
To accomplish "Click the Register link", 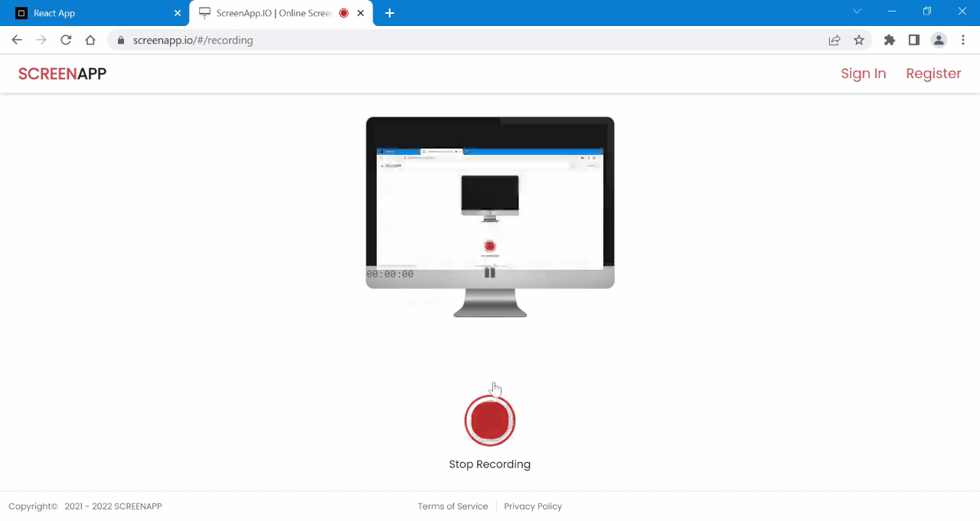I will pos(933,73).
